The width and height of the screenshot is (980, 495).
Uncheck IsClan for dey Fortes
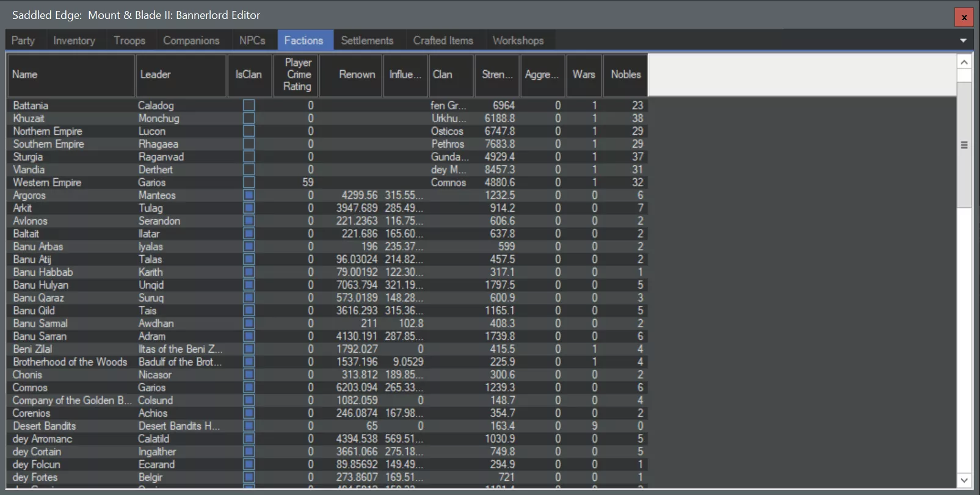[x=249, y=477]
